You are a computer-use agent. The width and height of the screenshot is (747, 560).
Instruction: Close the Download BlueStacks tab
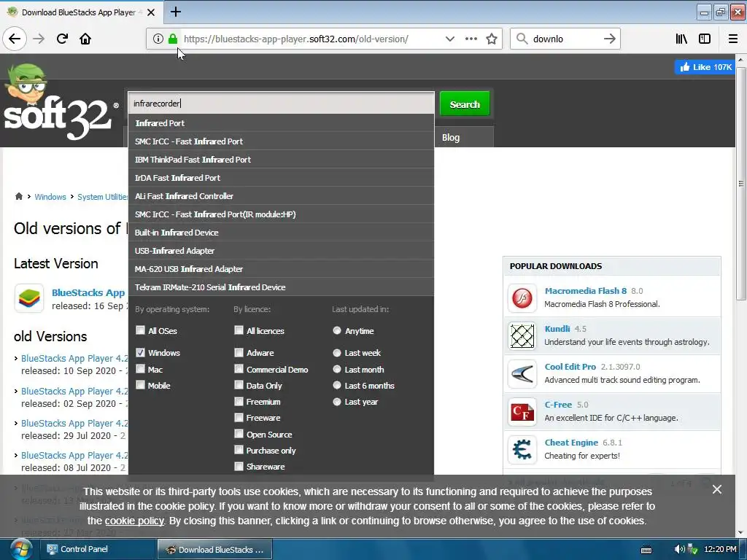pyautogui.click(x=151, y=12)
